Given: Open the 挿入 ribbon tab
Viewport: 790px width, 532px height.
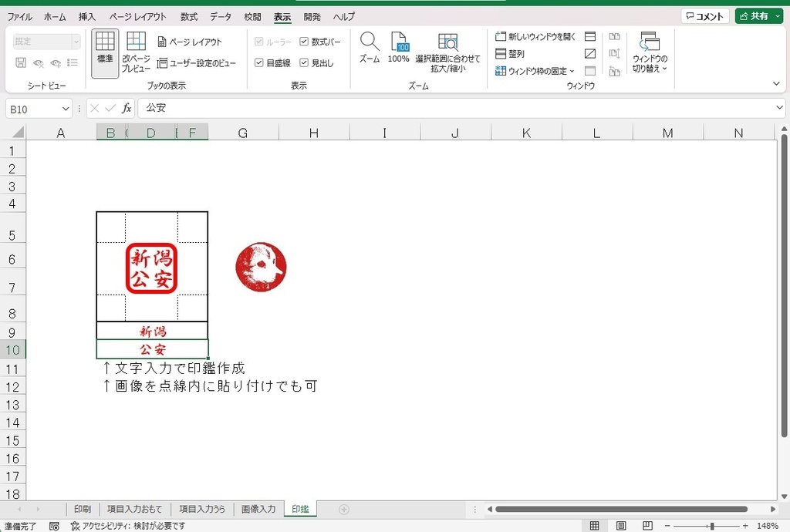Looking at the screenshot, I should point(86,17).
